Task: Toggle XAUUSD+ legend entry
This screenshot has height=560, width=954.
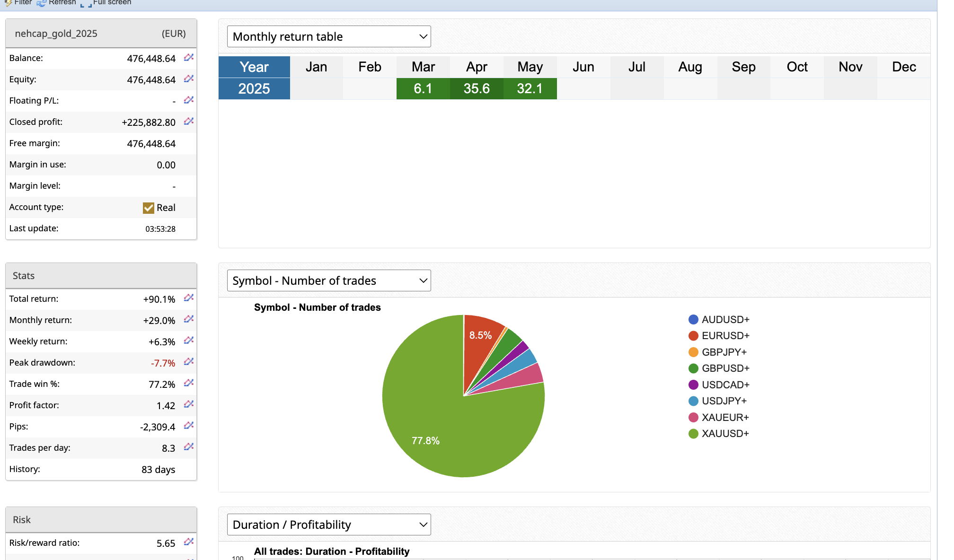Action: pyautogui.click(x=719, y=434)
